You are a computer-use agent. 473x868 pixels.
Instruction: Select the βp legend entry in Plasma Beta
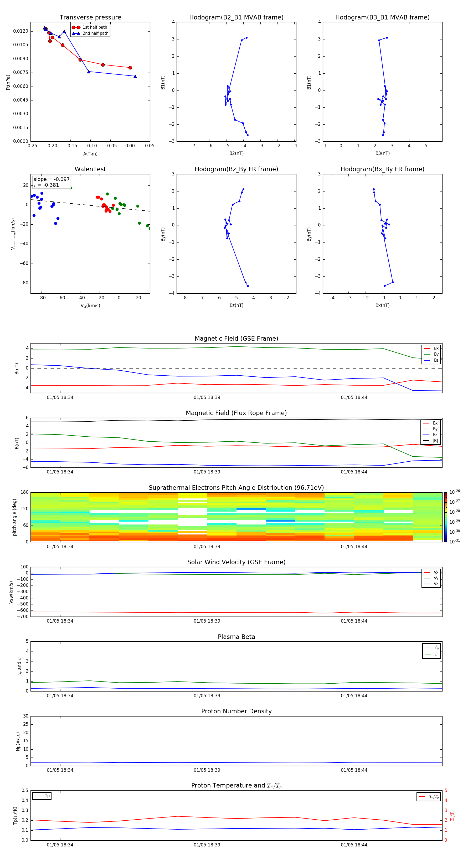(431, 647)
